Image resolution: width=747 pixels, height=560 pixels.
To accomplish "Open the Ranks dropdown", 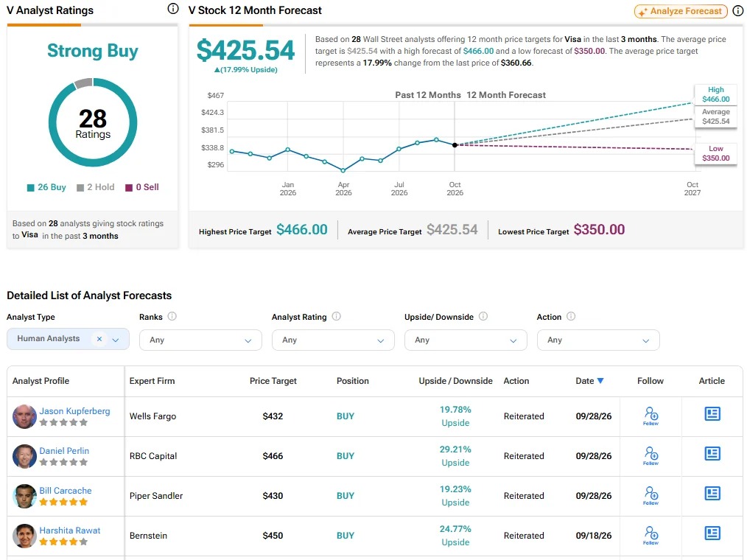I will 200,340.
